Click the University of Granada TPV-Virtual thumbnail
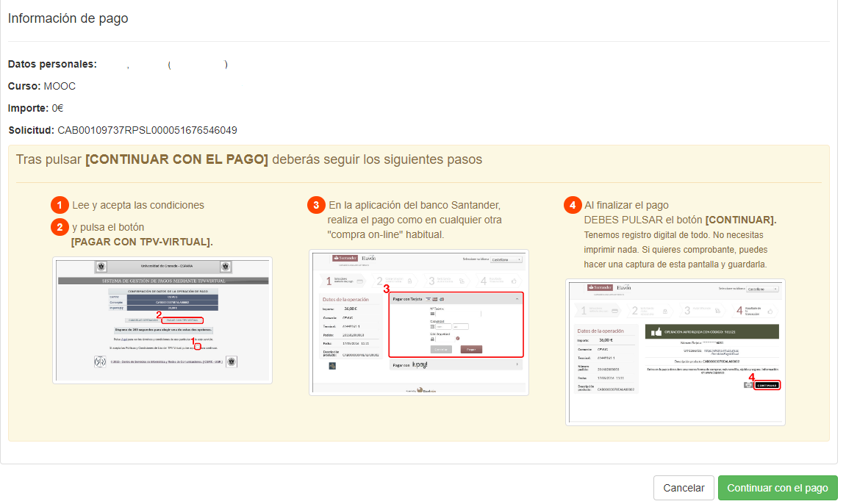This screenshot has width=846, height=504. pos(162,320)
